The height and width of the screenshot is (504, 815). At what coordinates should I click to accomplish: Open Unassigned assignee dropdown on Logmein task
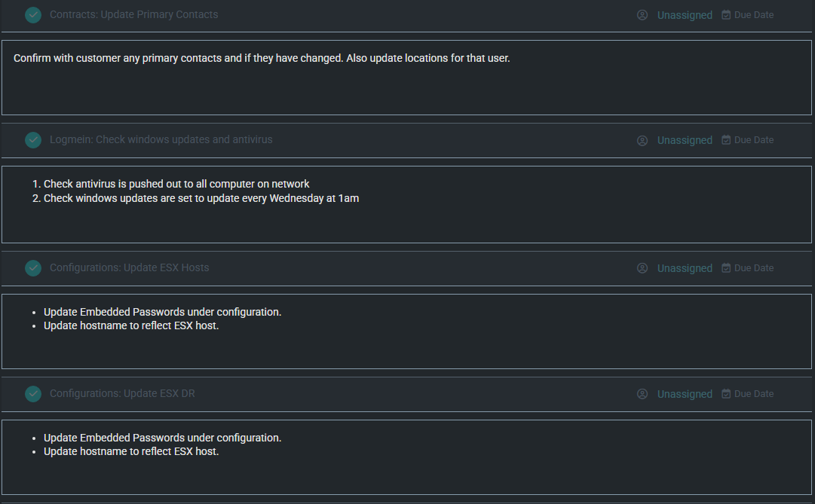(x=685, y=140)
